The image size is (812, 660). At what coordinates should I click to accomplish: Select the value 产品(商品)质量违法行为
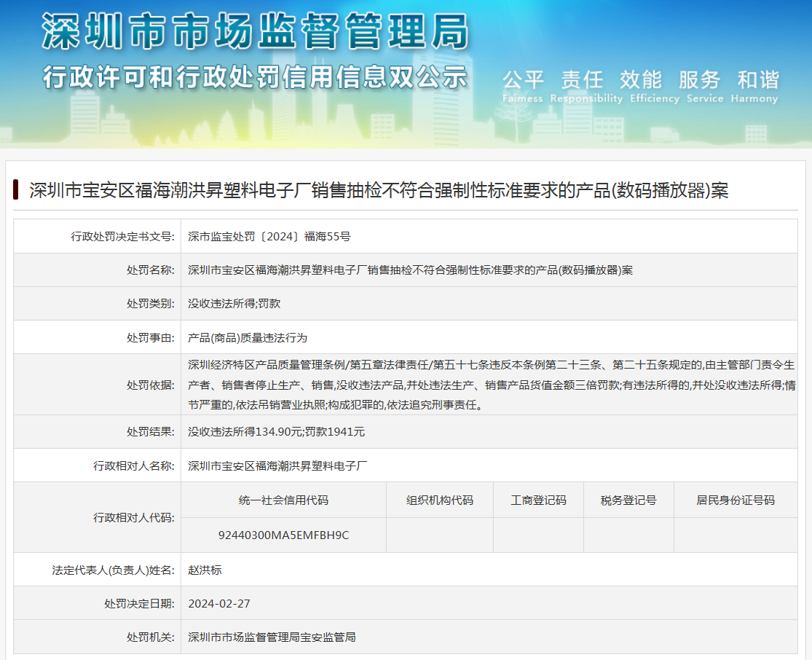[248, 338]
